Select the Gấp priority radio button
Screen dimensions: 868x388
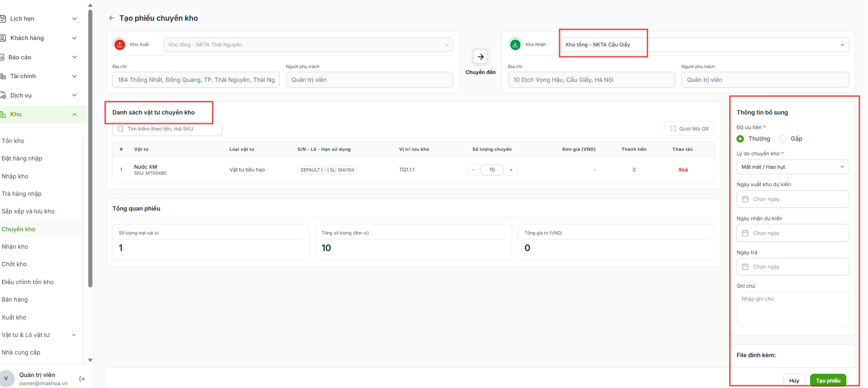[782, 139]
